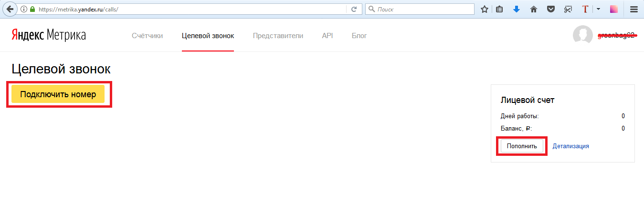Click the Пополнить button
The image size is (644, 203).
(x=522, y=146)
